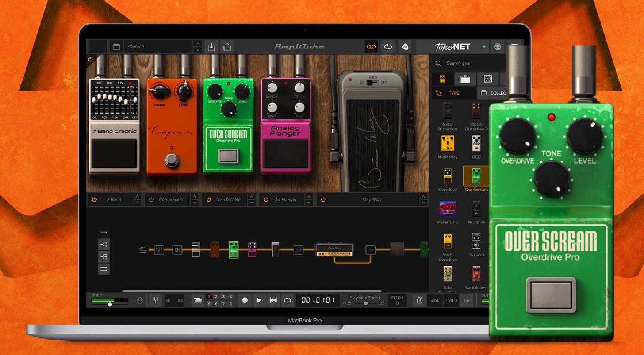This screenshot has height=355, width=644.
Task: Toggle power for the OverScream slot
Action: pos(209,200)
